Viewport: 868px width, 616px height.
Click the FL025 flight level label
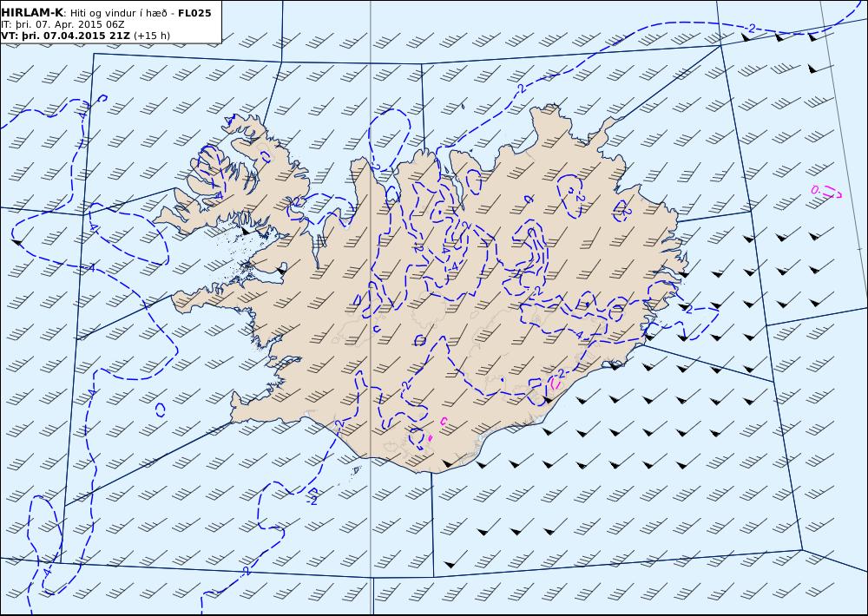(x=194, y=13)
